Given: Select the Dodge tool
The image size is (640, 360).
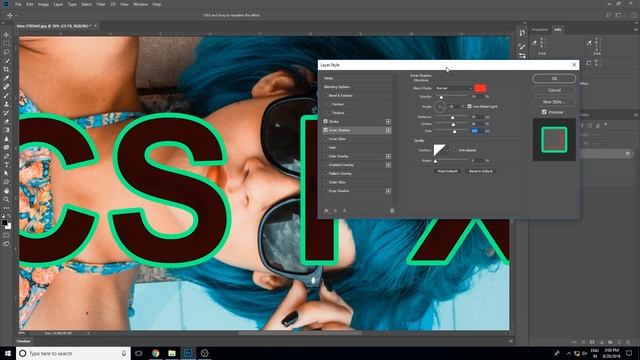Looking at the screenshot, I should pyautogui.click(x=6, y=147).
